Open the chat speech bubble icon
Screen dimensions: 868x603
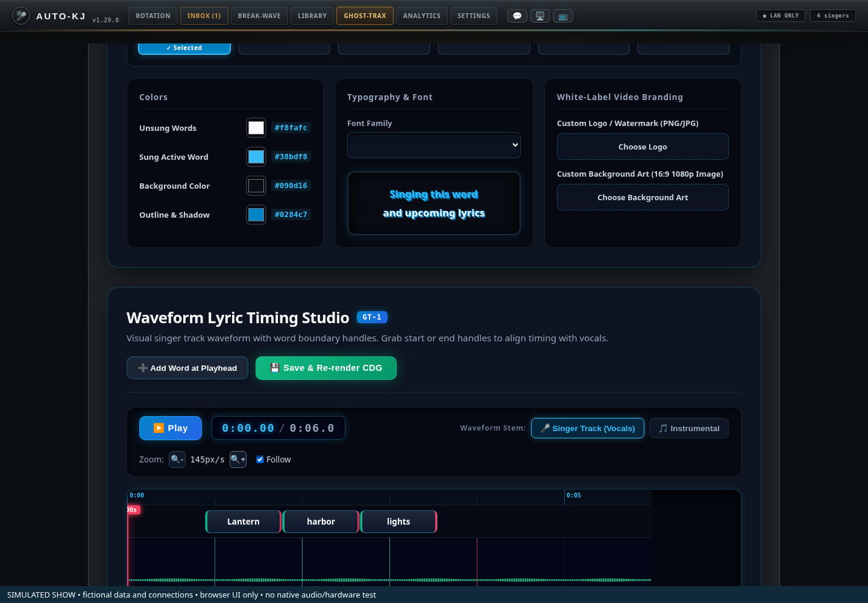point(517,16)
